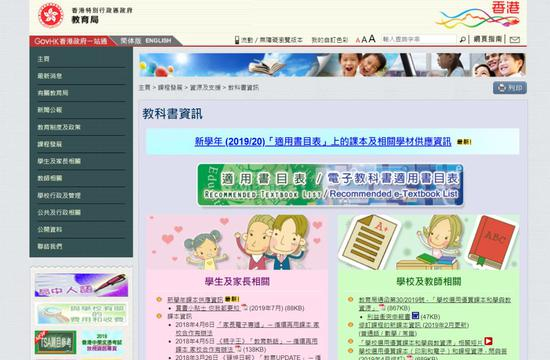550x360 pixels.
Task: Open the envelope contact icon
Action: 515,40
